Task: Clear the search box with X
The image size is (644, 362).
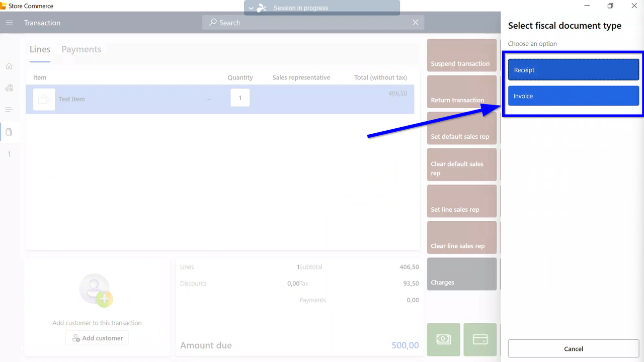Action: 416,23
